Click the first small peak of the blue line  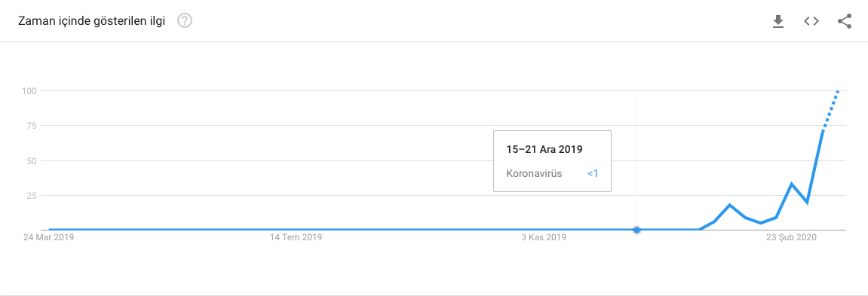pos(729,206)
